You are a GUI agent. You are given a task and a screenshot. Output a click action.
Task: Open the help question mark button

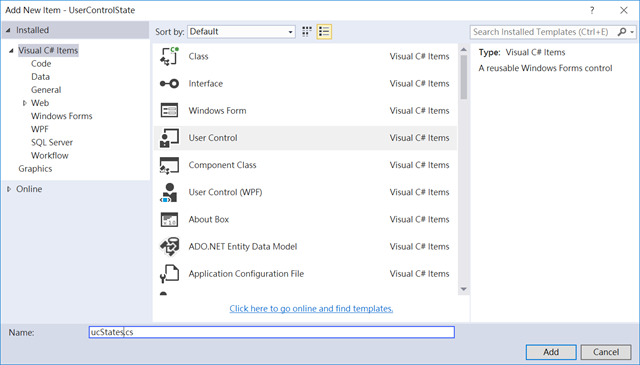pyautogui.click(x=592, y=10)
